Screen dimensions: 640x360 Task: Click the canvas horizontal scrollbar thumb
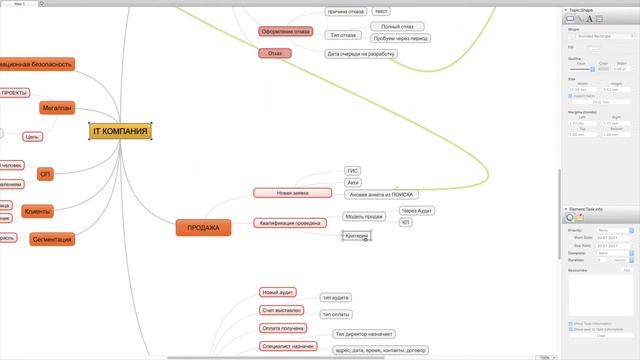(x=276, y=358)
